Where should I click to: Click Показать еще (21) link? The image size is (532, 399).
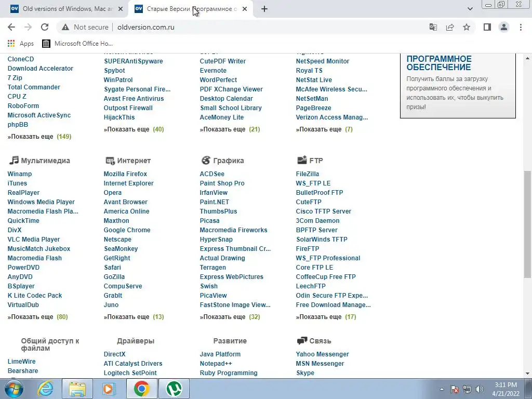tap(230, 129)
